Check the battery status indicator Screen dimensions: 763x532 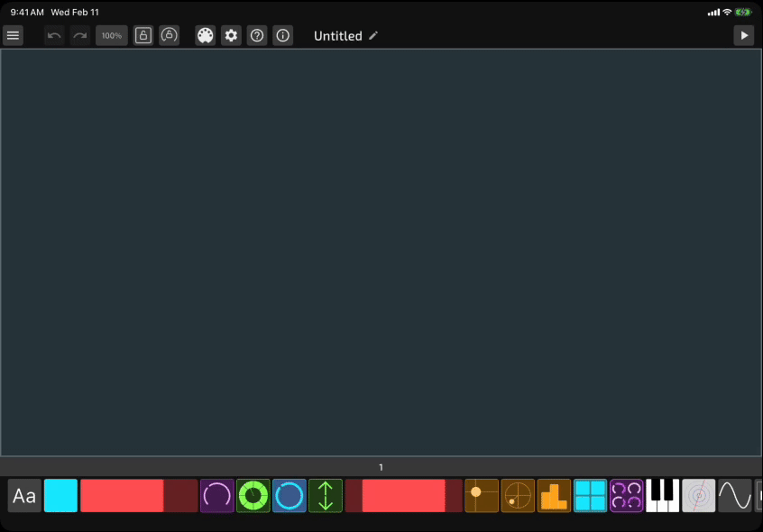tap(743, 12)
